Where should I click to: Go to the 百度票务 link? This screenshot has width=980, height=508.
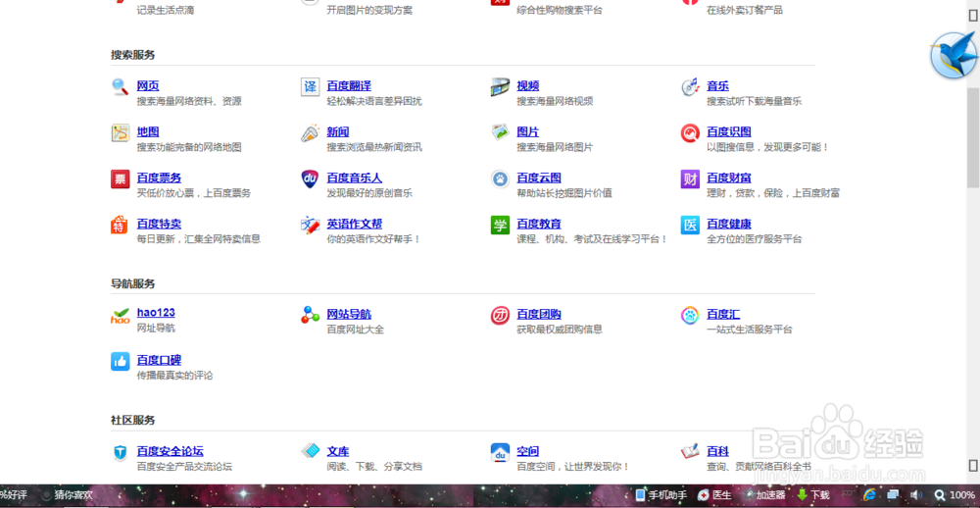(x=159, y=178)
